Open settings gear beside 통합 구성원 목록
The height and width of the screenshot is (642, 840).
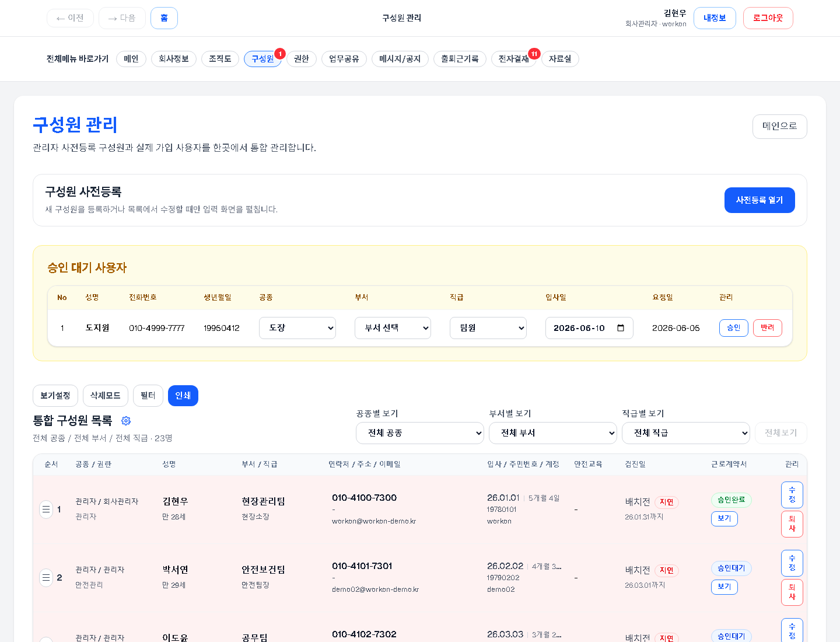126,421
